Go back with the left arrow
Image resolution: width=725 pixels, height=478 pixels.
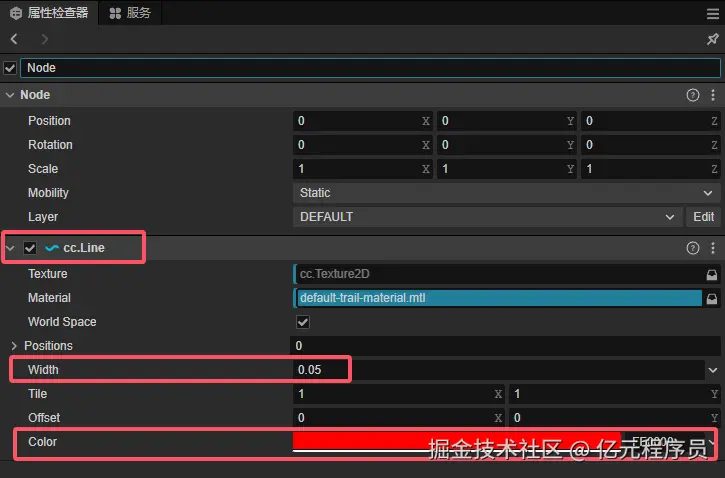[14, 39]
